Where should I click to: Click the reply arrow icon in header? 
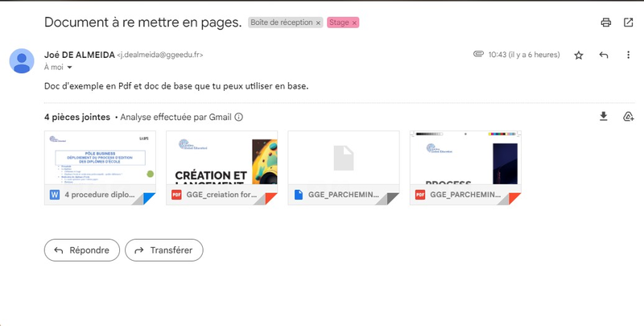tap(603, 55)
